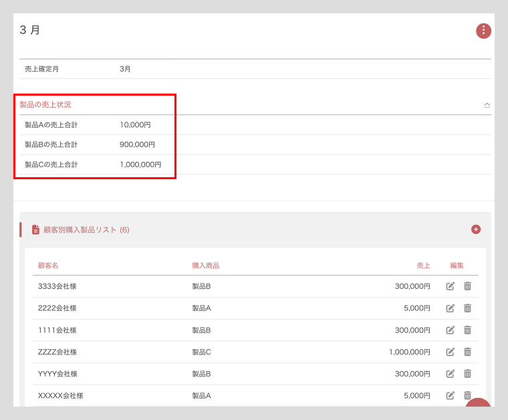508x420 pixels.
Task: Delete the 2222会社様 row
Action: (467, 308)
